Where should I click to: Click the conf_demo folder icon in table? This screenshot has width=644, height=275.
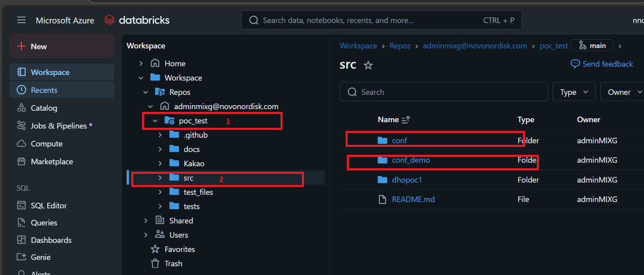[383, 160]
